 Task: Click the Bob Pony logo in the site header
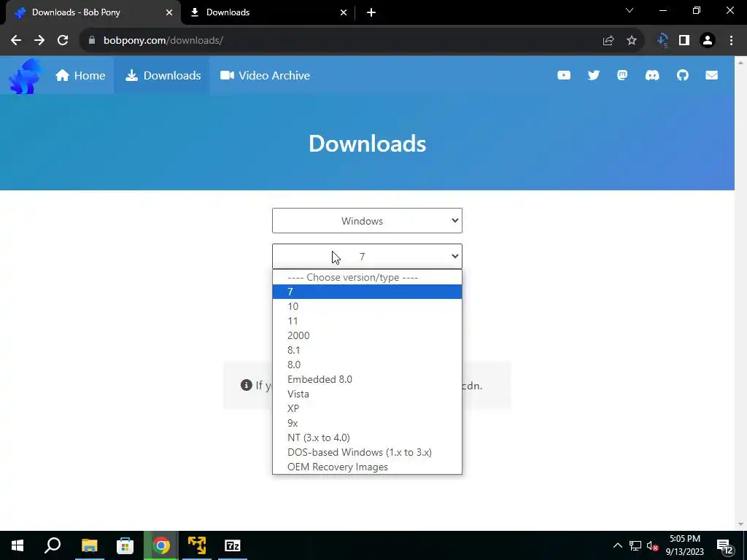[x=25, y=76]
